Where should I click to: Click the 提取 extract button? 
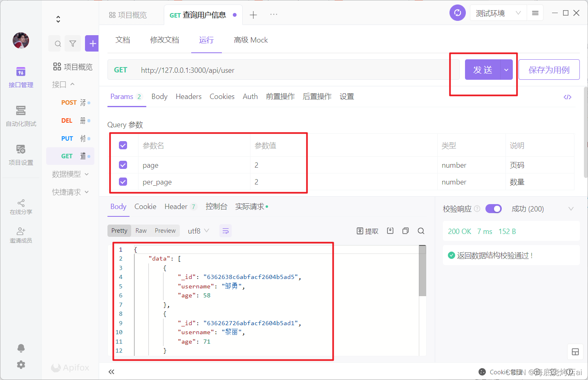(367, 231)
